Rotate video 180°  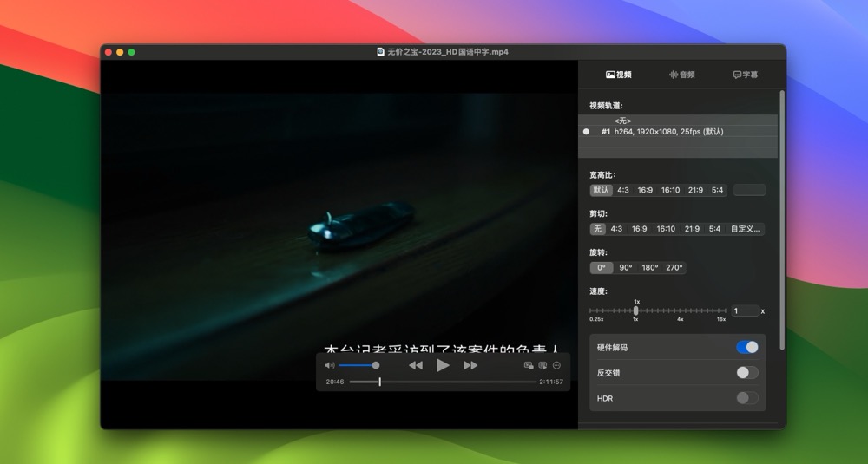coord(650,267)
